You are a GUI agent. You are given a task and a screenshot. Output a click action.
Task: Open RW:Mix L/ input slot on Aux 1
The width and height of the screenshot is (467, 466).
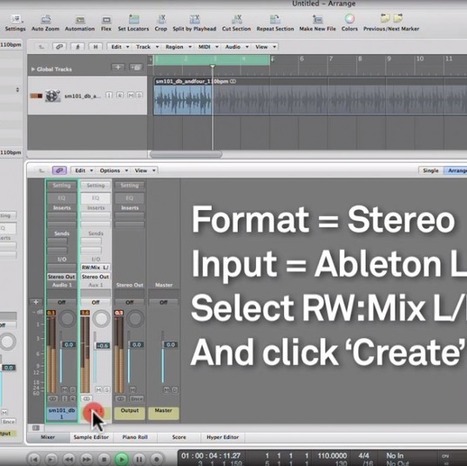tap(96, 268)
